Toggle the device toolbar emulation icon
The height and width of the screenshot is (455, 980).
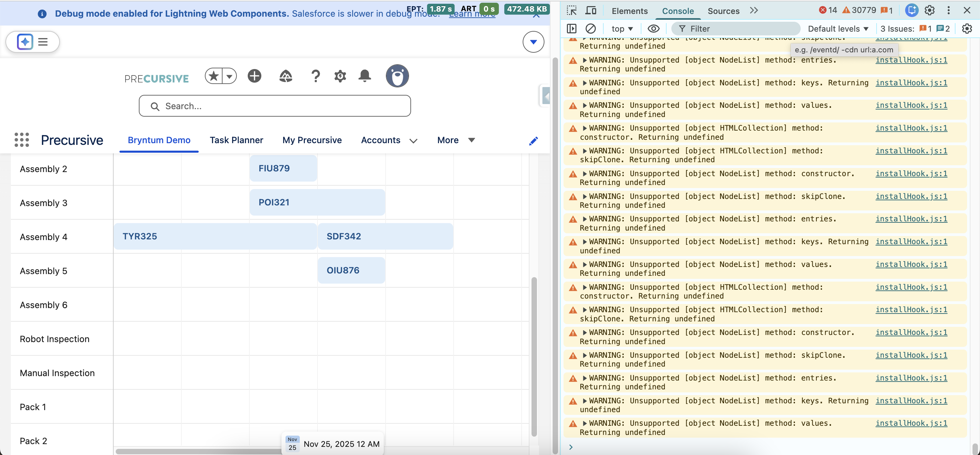coord(590,11)
